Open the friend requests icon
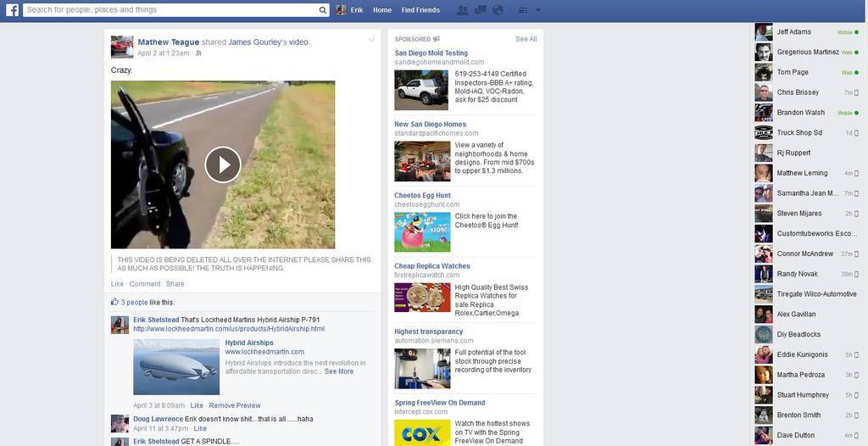Image resolution: width=868 pixels, height=446 pixels. [x=463, y=10]
